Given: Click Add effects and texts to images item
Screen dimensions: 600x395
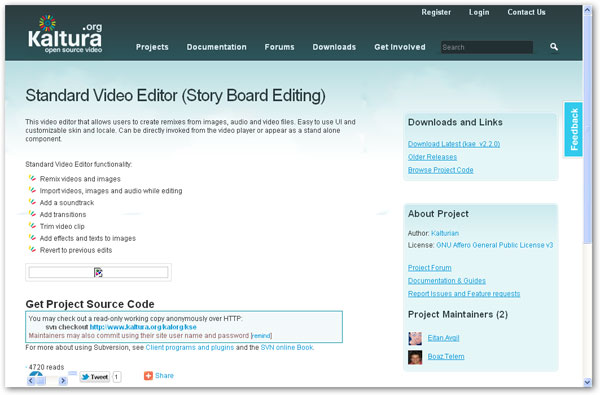Looking at the screenshot, I should [88, 238].
